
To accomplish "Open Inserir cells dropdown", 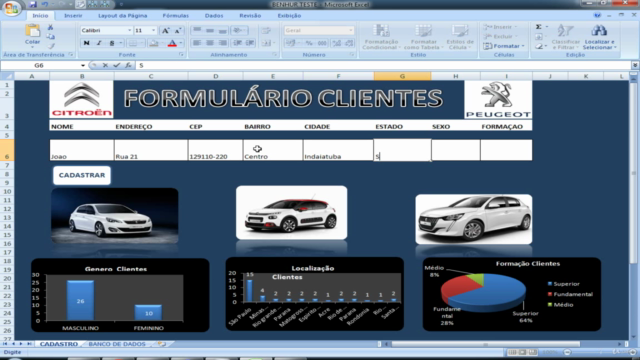I will coord(500,27).
